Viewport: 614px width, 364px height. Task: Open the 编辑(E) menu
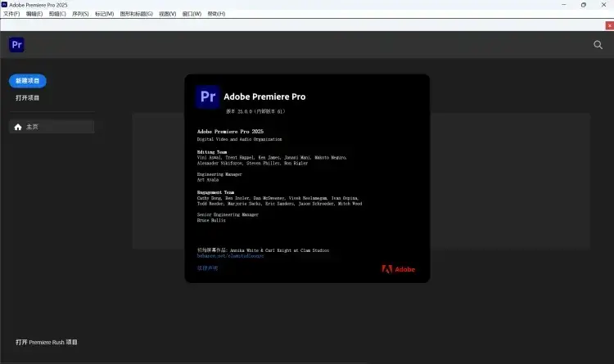[34, 14]
